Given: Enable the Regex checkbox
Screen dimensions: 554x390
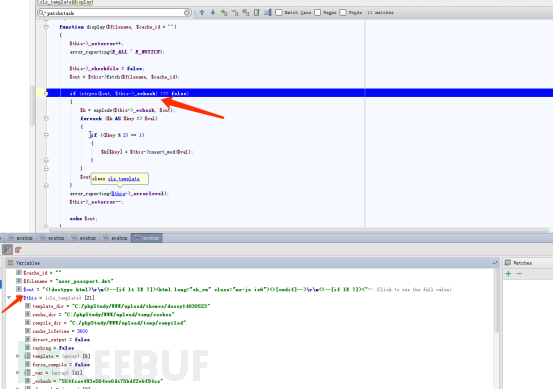Looking at the screenshot, I should point(317,13).
